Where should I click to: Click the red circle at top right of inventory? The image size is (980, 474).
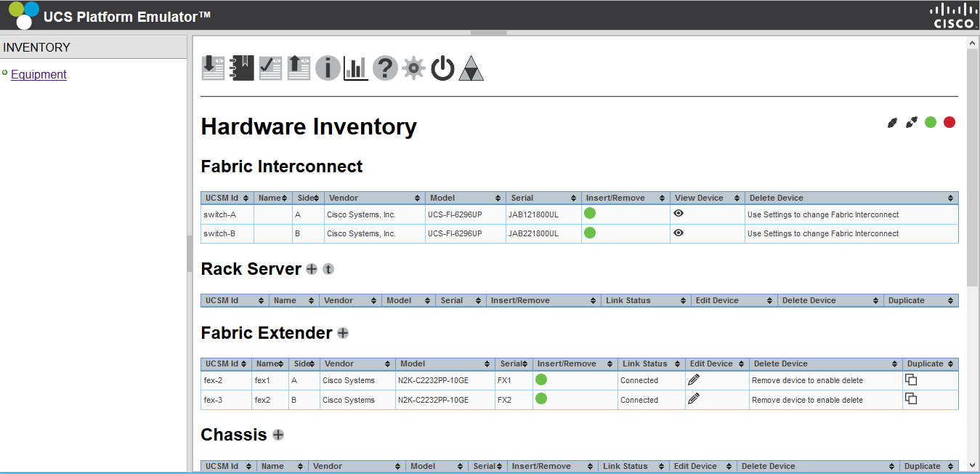(x=949, y=122)
